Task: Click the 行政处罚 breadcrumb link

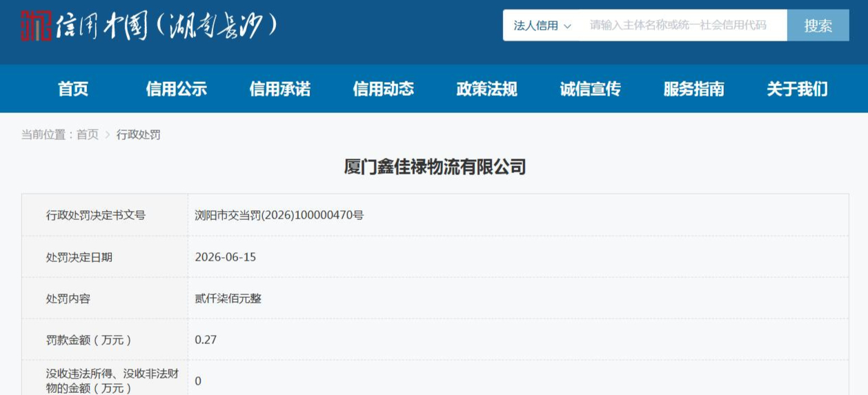Action: coord(139,134)
